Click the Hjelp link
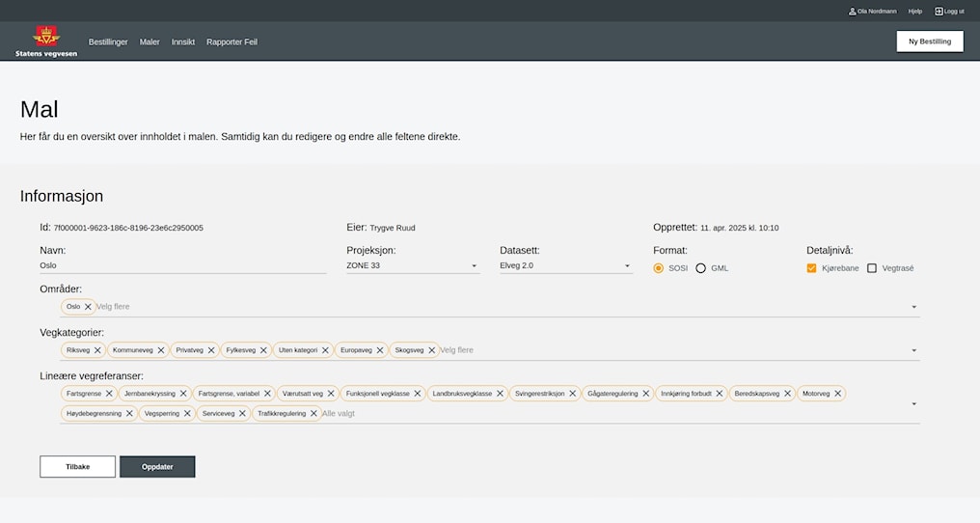 click(915, 12)
